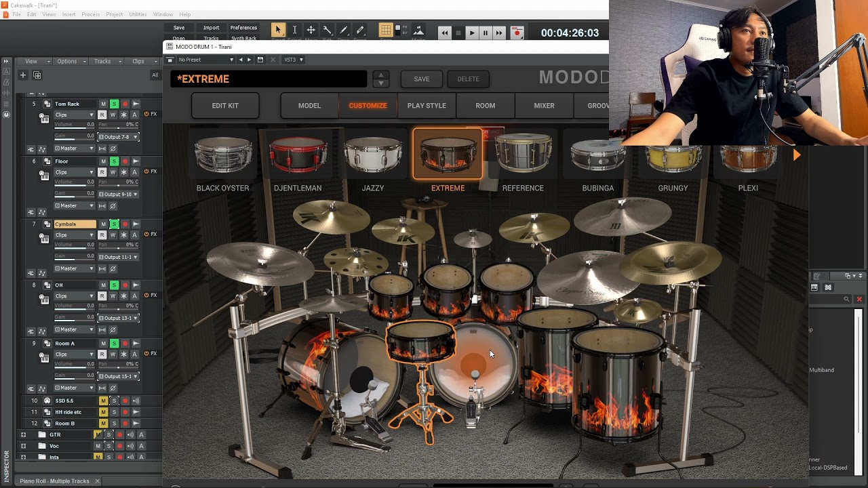Go to next preset arrow in VST bar
The height and width of the screenshot is (488, 868).
click(249, 60)
